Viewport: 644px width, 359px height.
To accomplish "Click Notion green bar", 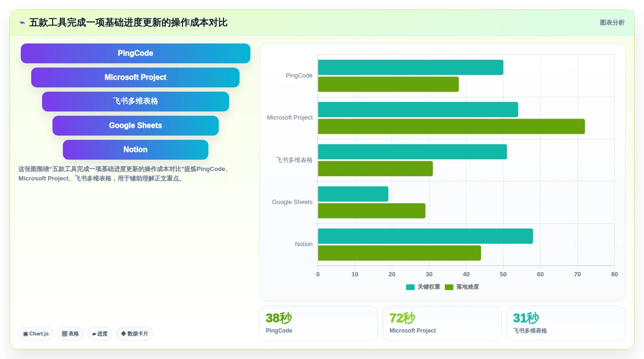I will click(399, 253).
